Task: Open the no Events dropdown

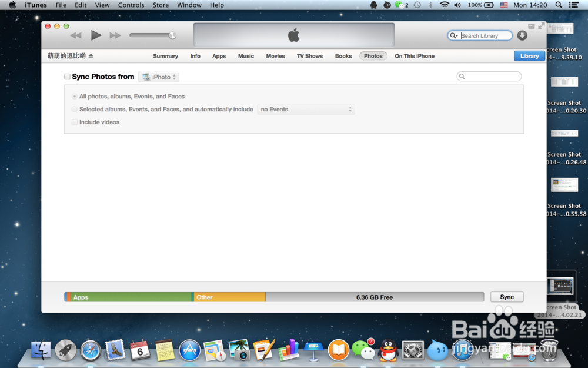Action: tap(306, 110)
